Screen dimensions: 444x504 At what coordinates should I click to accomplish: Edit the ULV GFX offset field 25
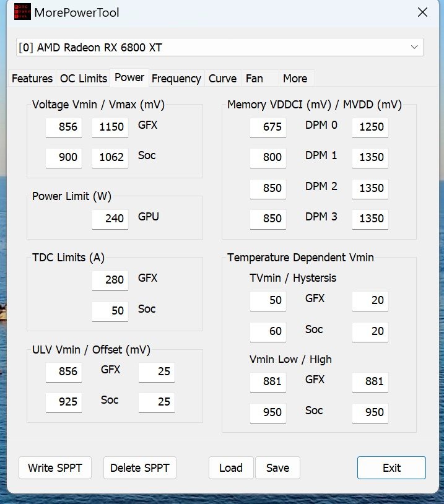coord(157,372)
